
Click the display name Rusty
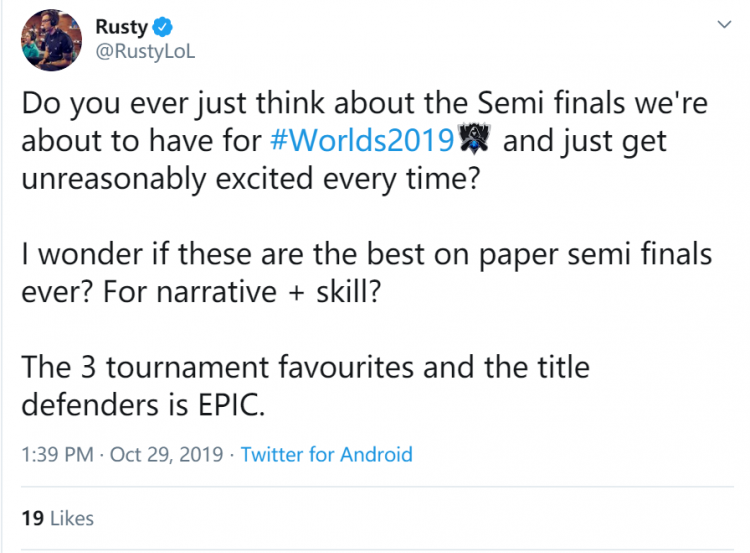[x=121, y=27]
